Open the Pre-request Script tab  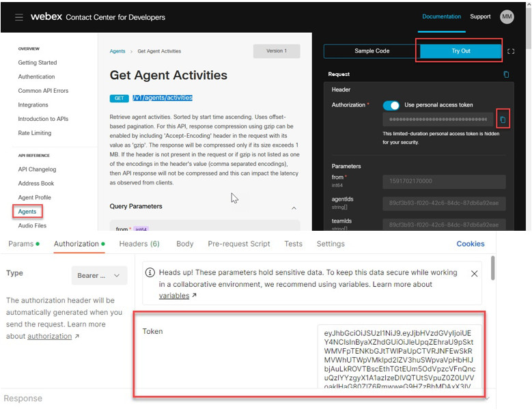(239, 244)
